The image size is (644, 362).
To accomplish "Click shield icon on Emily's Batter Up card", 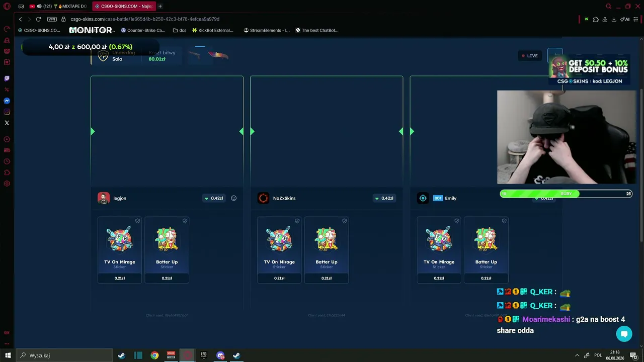I will [504, 221].
